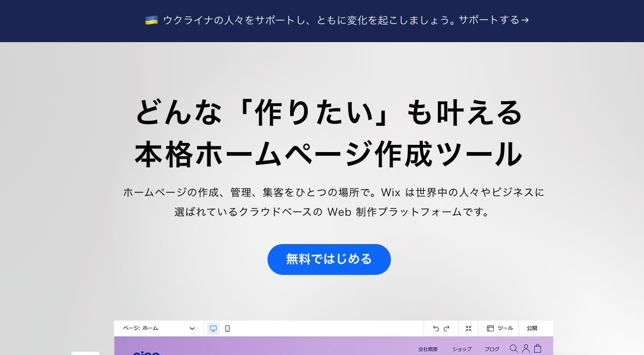Click the headline line 本格ホームページ作成ツール
Viewport: 644px width, 355px height.
click(329, 154)
